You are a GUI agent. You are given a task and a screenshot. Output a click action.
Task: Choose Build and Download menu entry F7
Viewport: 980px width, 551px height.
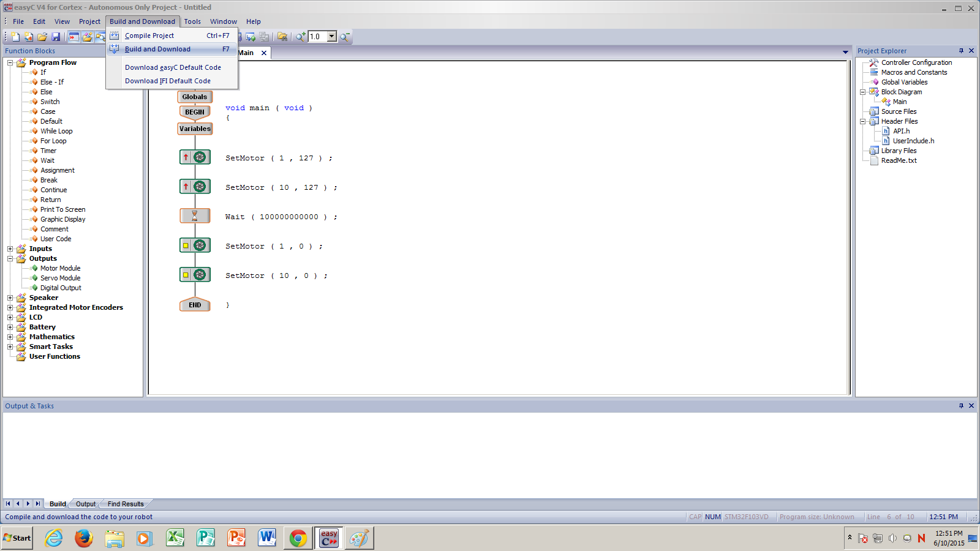[172, 49]
